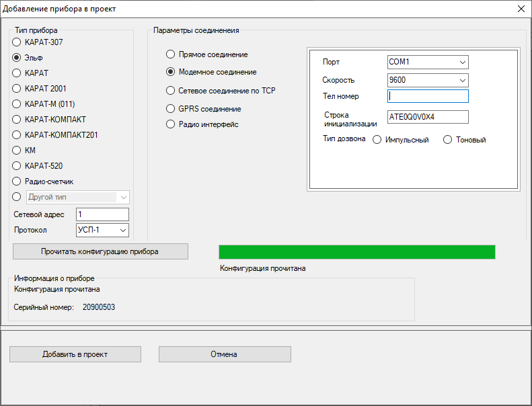This screenshot has height=406, width=532.
Task: Select the КАРАТ-307 device type
Action: click(17, 42)
